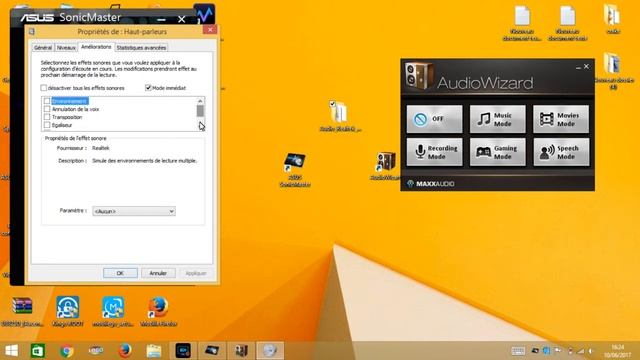Check désactiver tous les effets sonores
The height and width of the screenshot is (360, 640).
(x=44, y=88)
